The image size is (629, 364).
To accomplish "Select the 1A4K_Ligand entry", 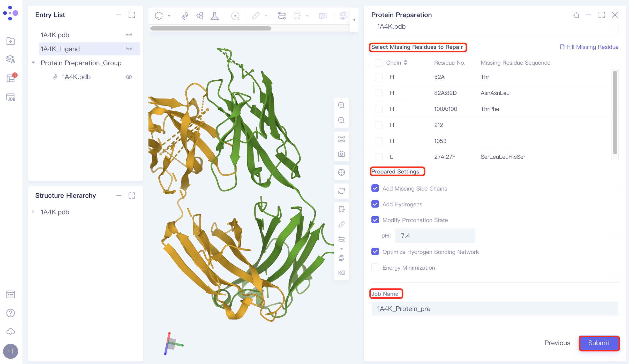I will 60,49.
